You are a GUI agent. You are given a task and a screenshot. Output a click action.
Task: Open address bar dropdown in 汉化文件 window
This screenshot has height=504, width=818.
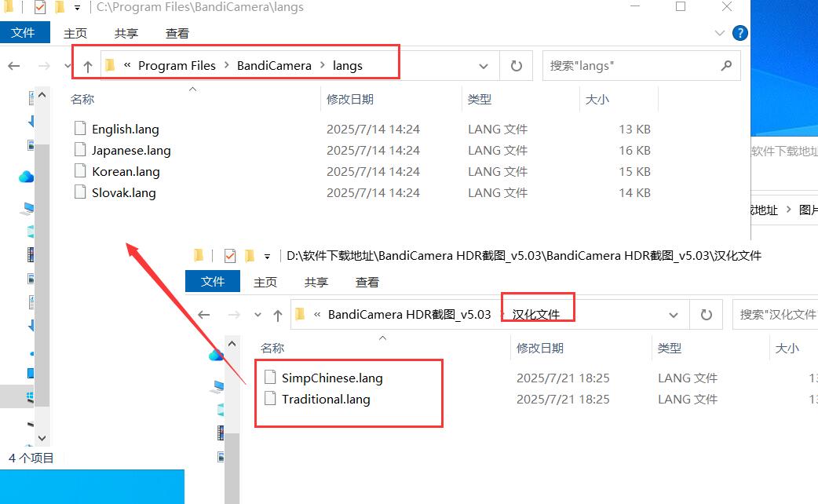coord(674,315)
